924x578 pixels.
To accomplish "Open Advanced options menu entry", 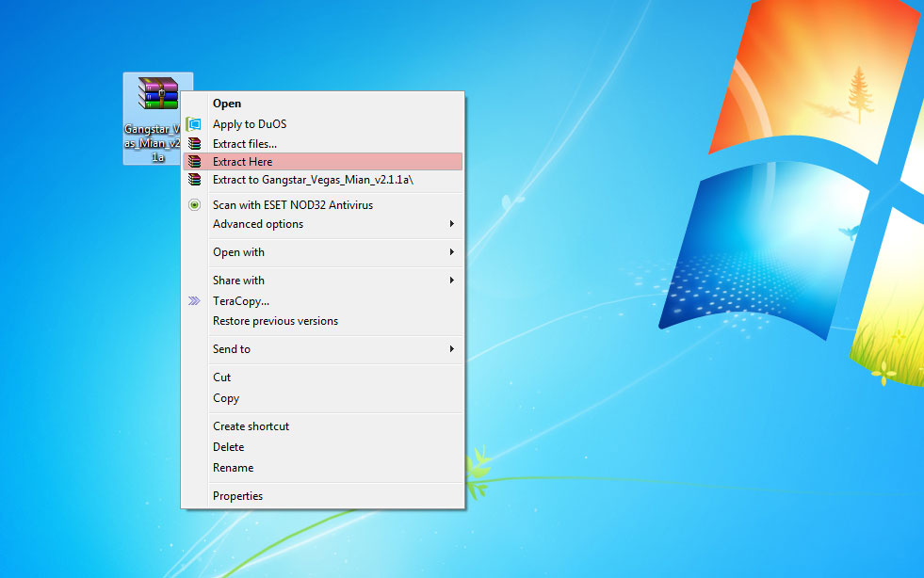I will coord(322,224).
